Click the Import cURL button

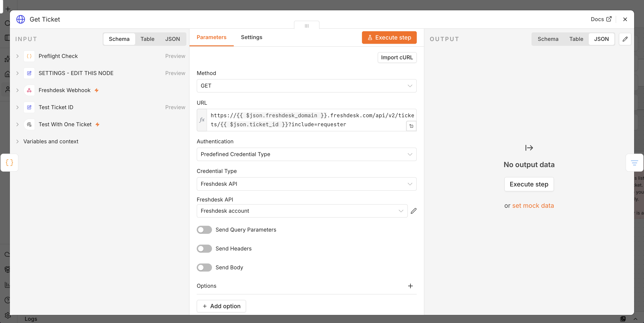397,58
